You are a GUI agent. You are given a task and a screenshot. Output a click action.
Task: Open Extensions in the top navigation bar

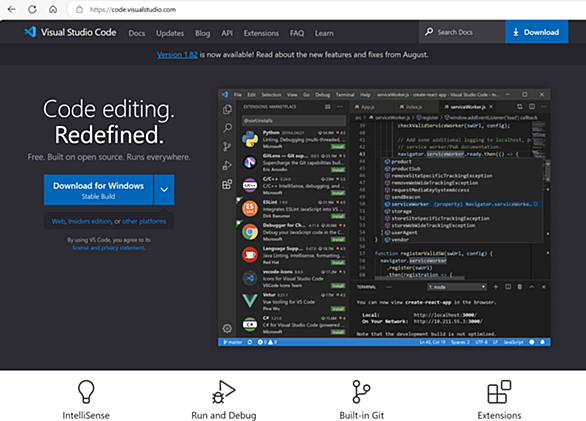point(261,33)
